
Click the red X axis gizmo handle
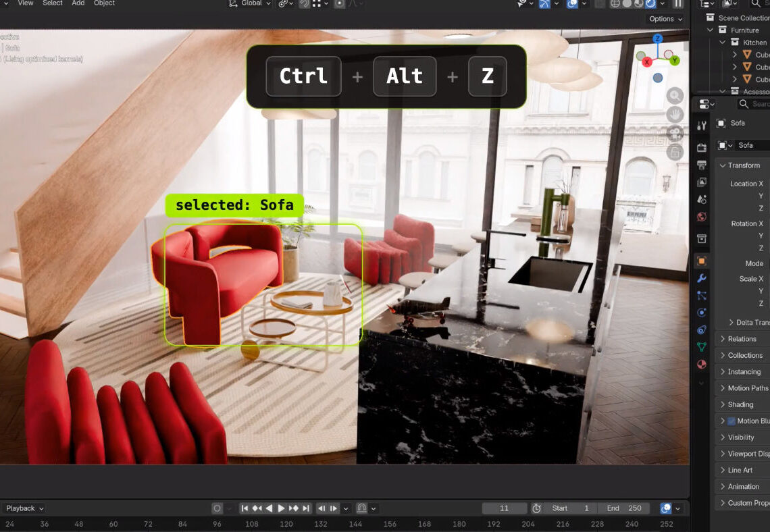pos(647,62)
